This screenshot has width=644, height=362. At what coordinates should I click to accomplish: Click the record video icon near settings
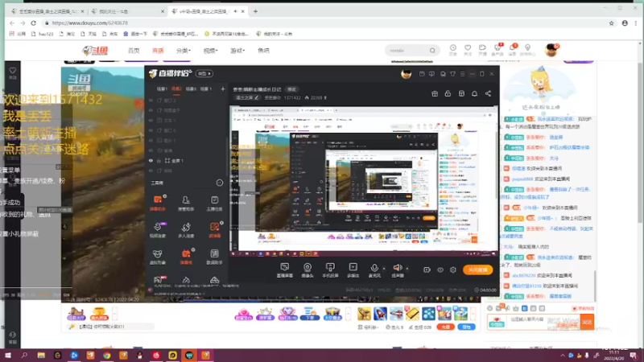(427, 269)
